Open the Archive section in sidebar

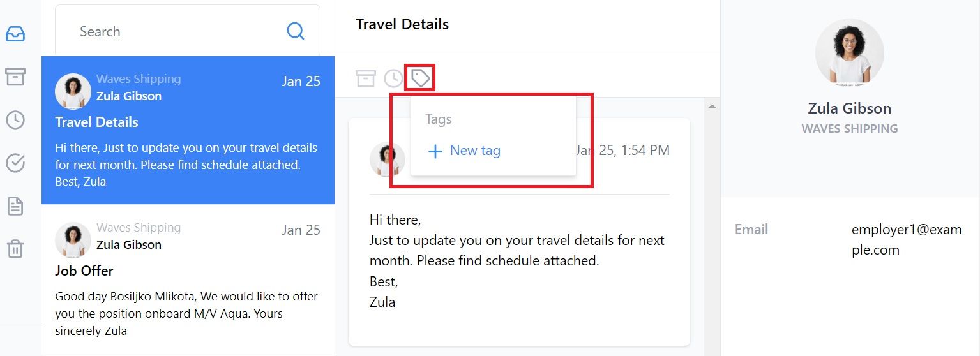pyautogui.click(x=15, y=77)
